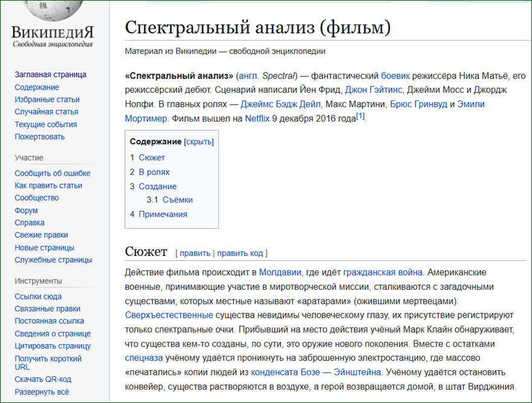Open Заглавная страница in sidebar
The image size is (532, 403).
pyautogui.click(x=50, y=74)
